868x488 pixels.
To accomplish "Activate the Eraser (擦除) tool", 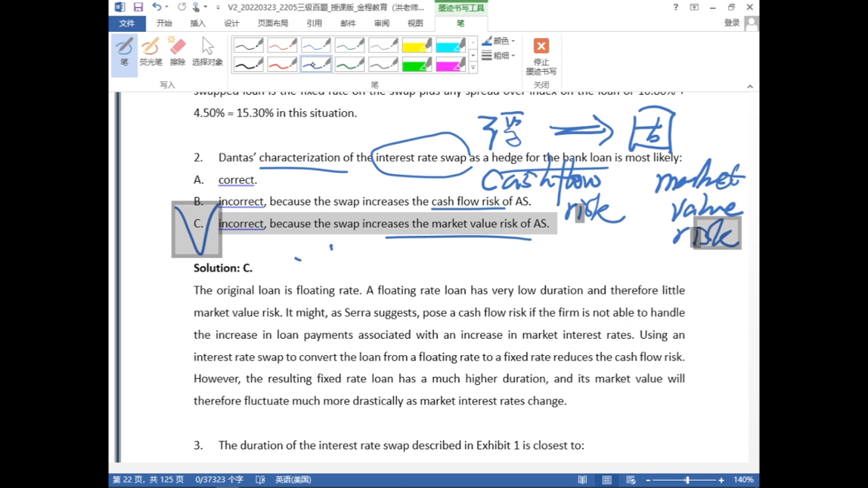I will [177, 53].
